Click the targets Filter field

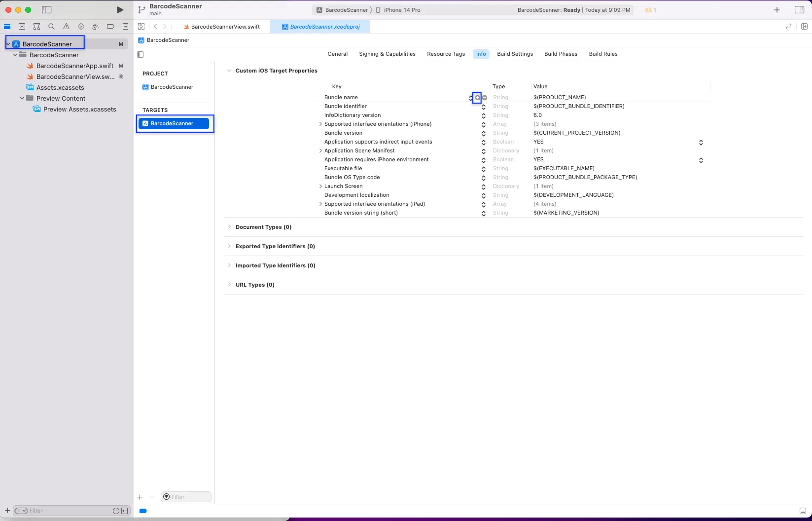(x=186, y=497)
